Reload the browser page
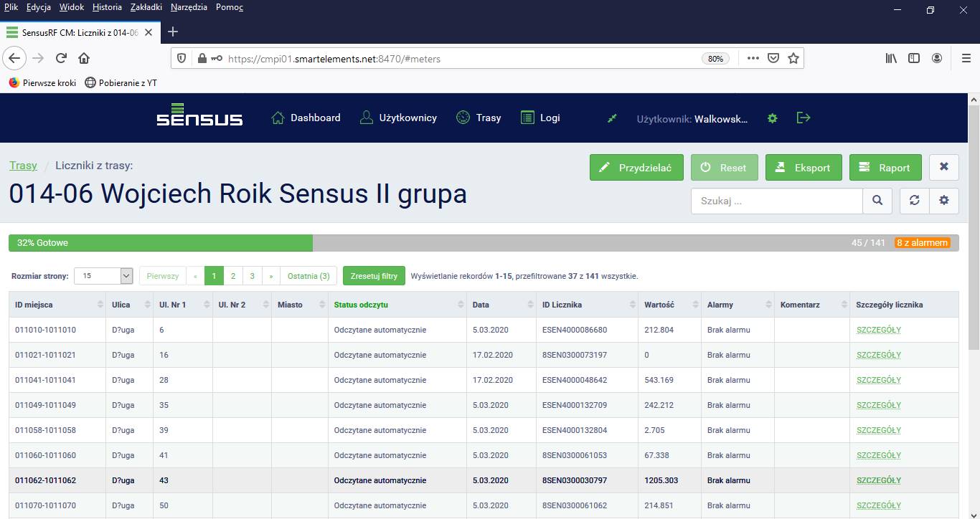 [61, 58]
